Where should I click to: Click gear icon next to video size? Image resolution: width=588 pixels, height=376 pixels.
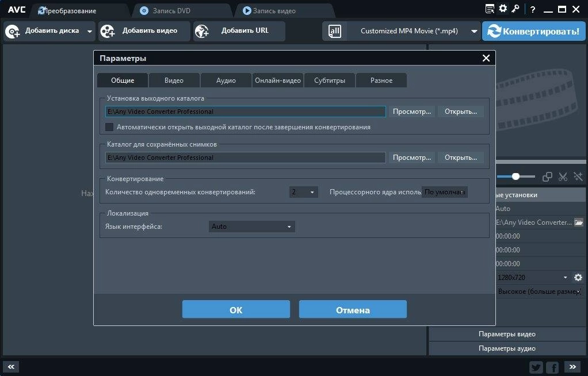coord(578,278)
